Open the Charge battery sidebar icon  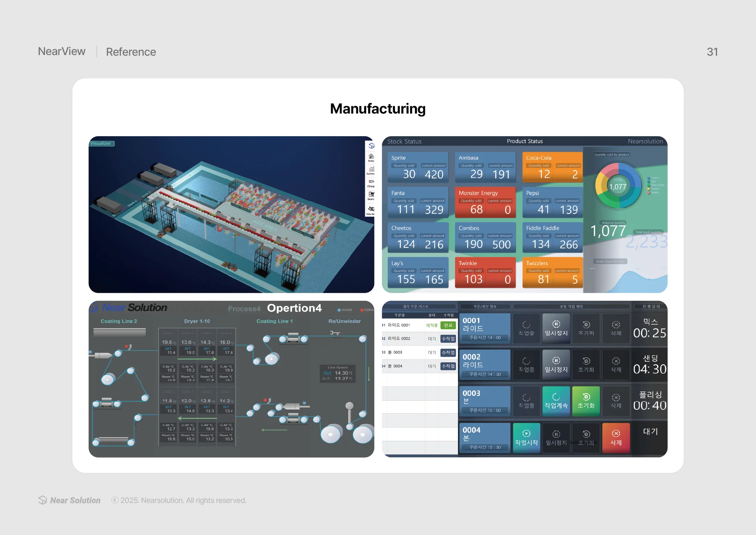(x=371, y=183)
